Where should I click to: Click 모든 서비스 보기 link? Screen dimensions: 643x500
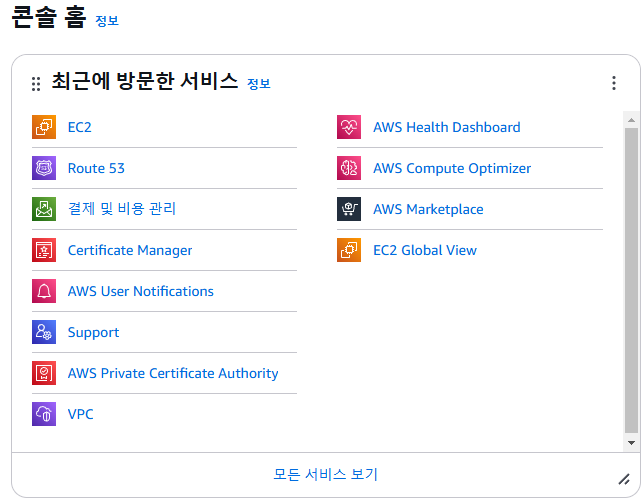(x=325, y=474)
